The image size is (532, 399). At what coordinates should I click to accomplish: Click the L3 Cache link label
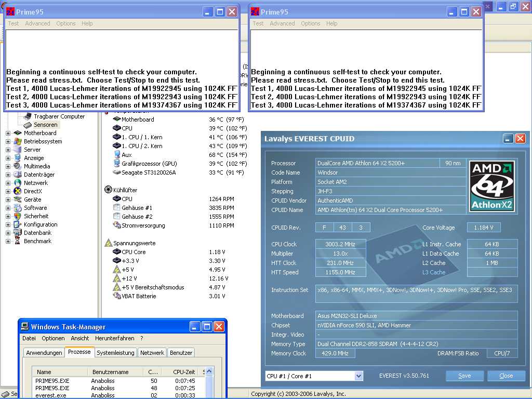point(434,272)
